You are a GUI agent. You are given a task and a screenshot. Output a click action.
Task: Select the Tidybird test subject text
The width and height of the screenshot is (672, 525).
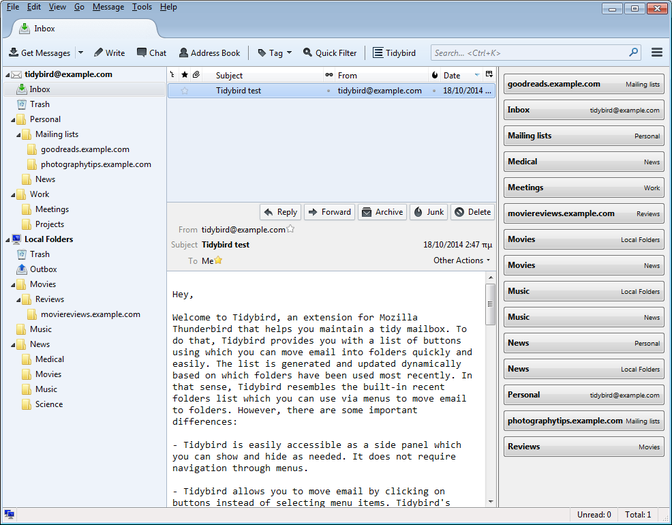point(238,90)
